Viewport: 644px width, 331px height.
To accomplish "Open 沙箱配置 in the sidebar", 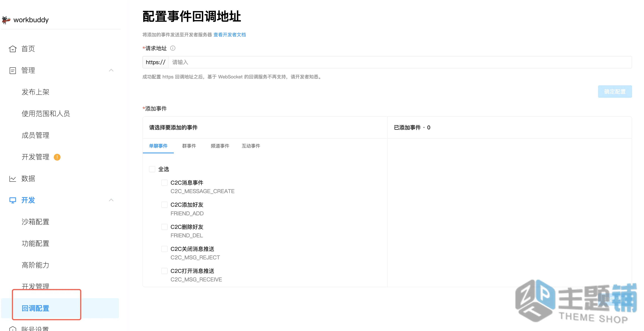I will coord(35,222).
